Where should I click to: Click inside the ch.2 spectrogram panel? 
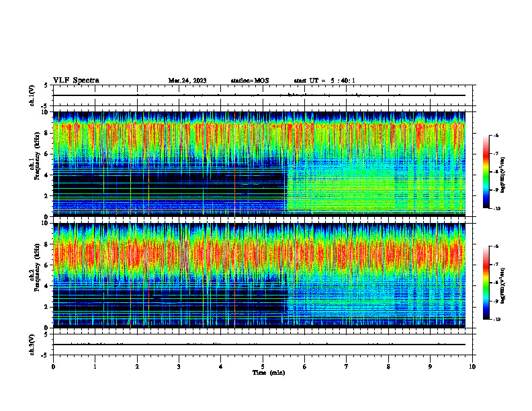[x=259, y=275]
